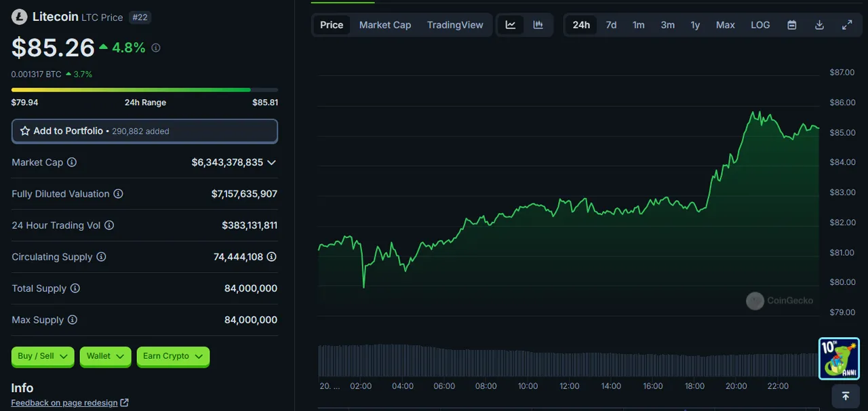Open the calendar date range picker
Screen dimensions: 868x411
click(x=791, y=25)
